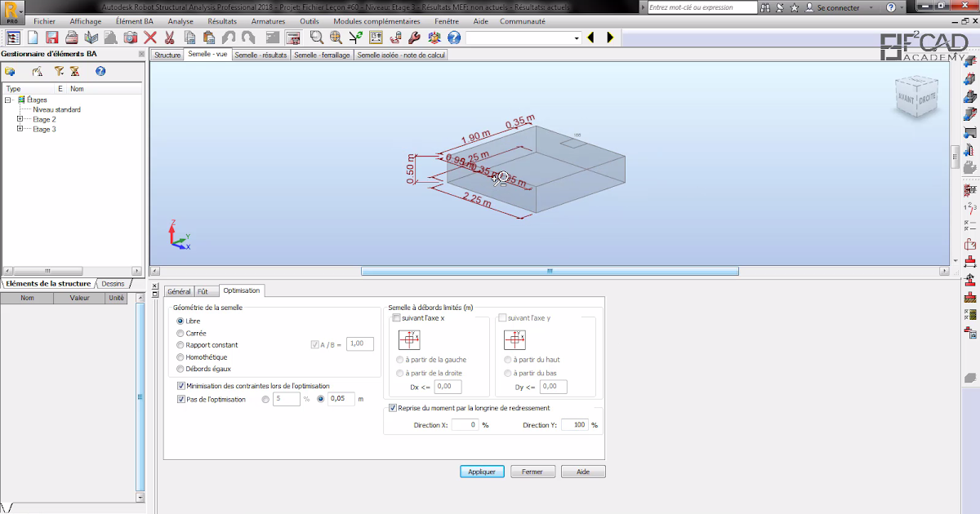Open the Print tool in the toolbar
The image size is (980, 514).
click(x=72, y=37)
